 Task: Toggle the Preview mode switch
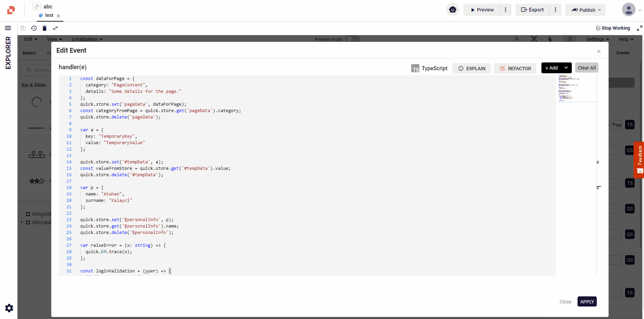pos(353,39)
